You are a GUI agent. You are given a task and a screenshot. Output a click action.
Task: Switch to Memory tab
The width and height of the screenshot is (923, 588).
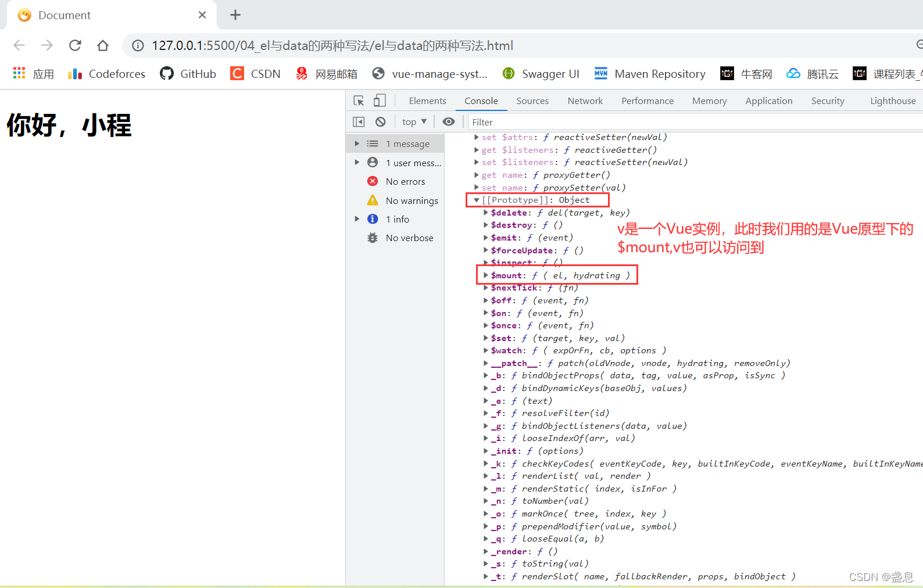pos(710,101)
